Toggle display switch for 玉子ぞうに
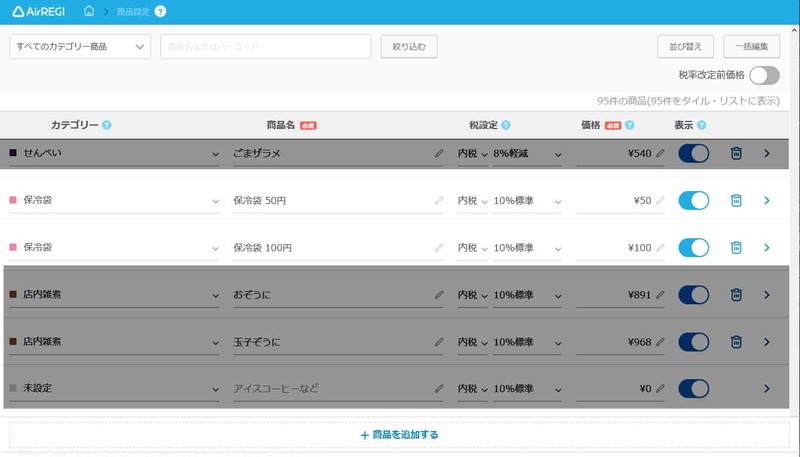 click(693, 342)
